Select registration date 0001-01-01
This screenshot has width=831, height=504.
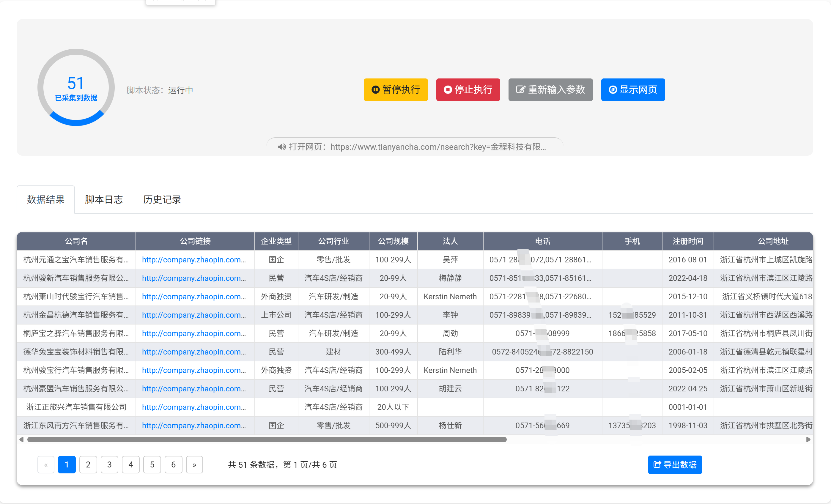click(x=688, y=407)
